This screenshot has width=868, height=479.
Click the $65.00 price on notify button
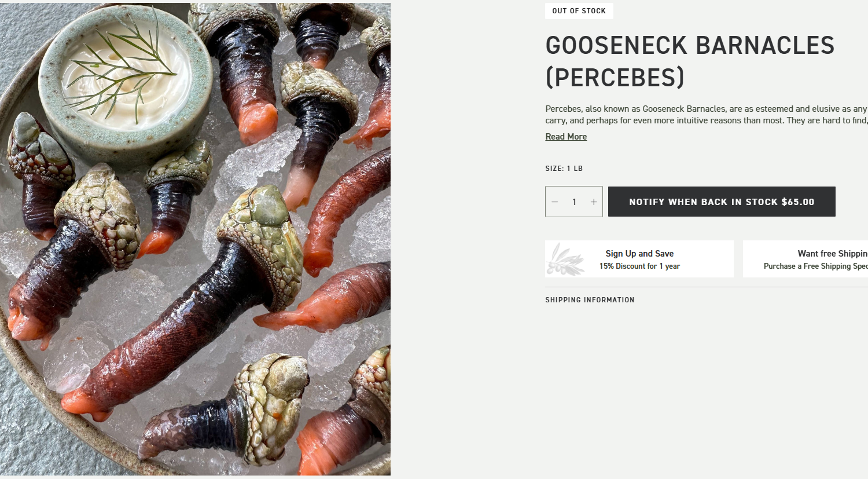click(x=798, y=202)
